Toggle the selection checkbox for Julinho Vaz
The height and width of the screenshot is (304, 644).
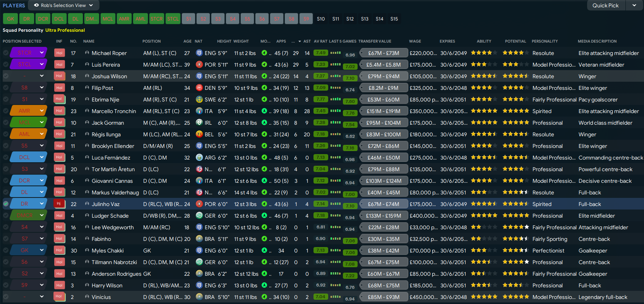click(6, 204)
